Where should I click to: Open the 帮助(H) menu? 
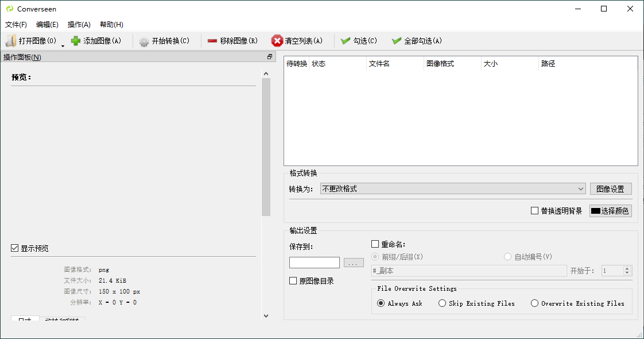point(111,25)
